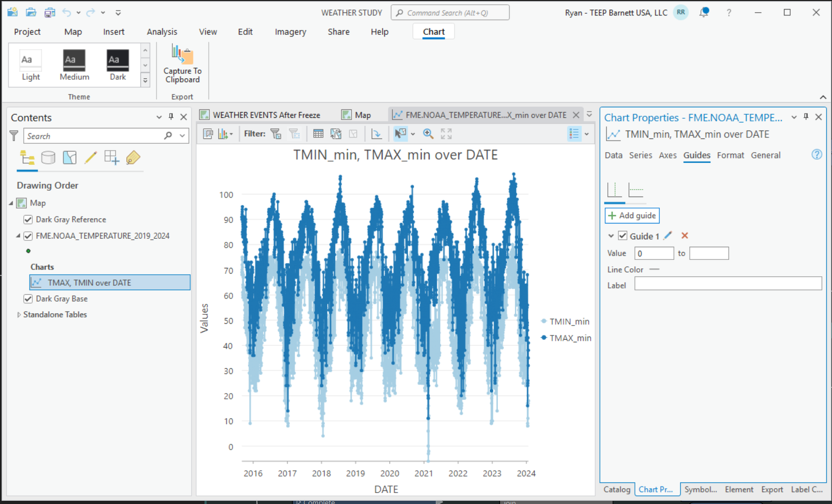This screenshot has height=504, width=832.
Task: Click List By Labeling tag icon
Action: [133, 157]
